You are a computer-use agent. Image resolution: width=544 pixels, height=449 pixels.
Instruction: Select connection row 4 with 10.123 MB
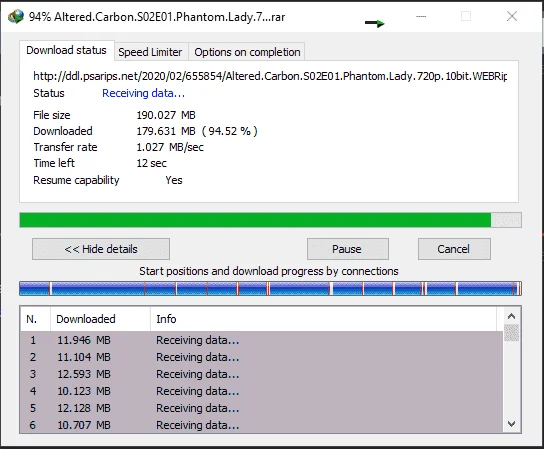(262, 391)
